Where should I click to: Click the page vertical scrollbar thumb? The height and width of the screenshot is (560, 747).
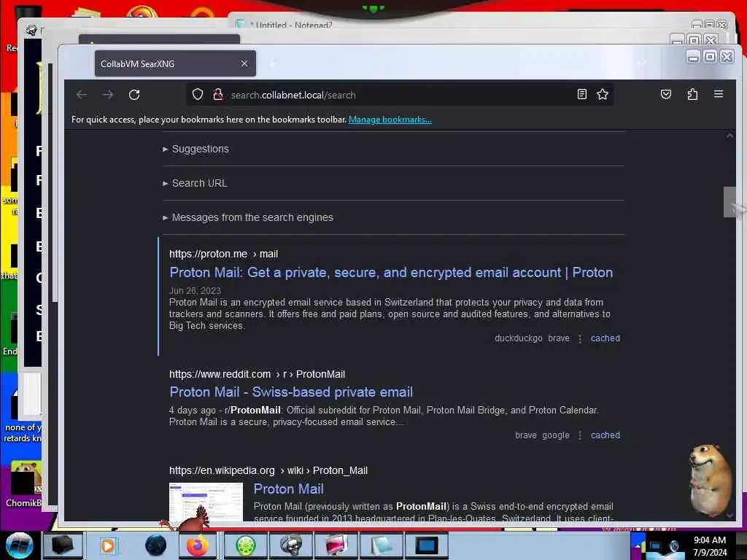pyautogui.click(x=729, y=202)
